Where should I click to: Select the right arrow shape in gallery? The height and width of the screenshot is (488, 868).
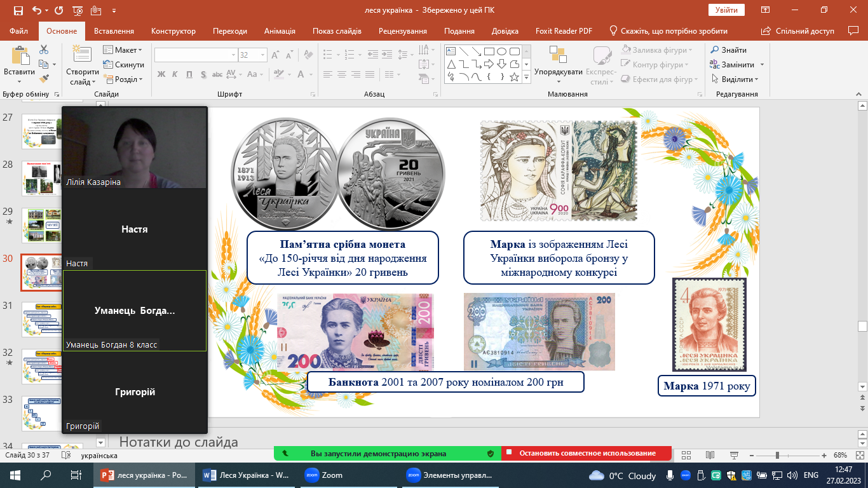click(489, 64)
